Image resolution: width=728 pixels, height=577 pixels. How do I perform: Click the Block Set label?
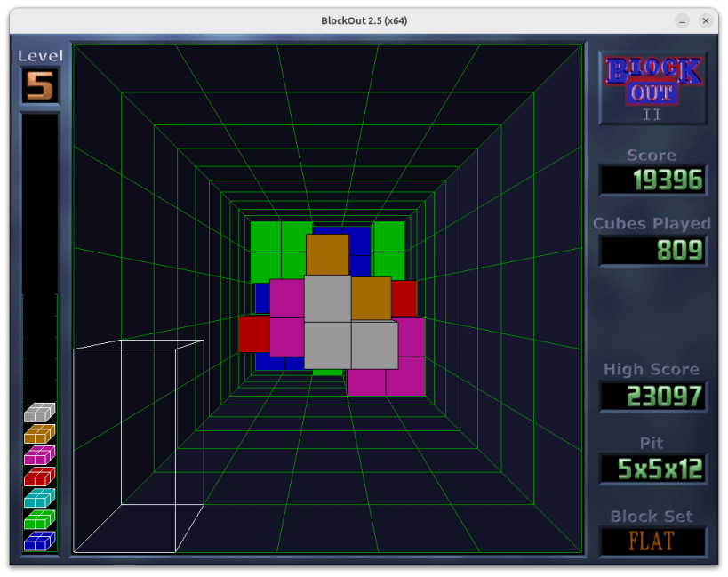click(652, 517)
